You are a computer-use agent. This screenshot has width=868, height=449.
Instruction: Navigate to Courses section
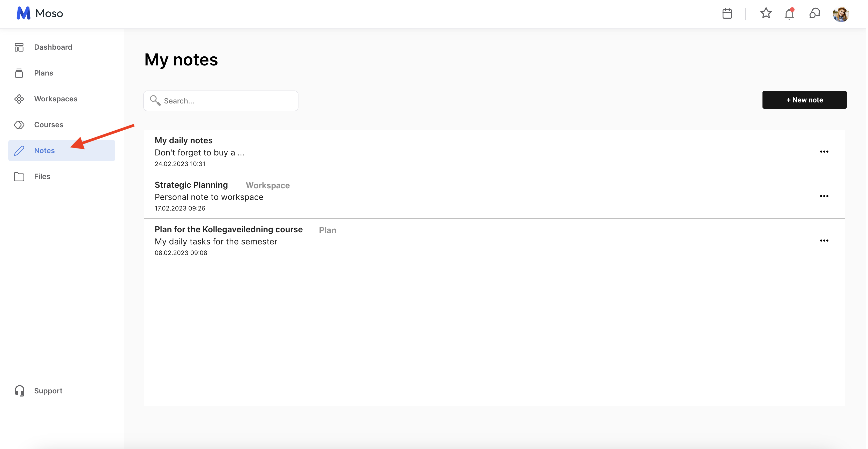[x=49, y=125]
